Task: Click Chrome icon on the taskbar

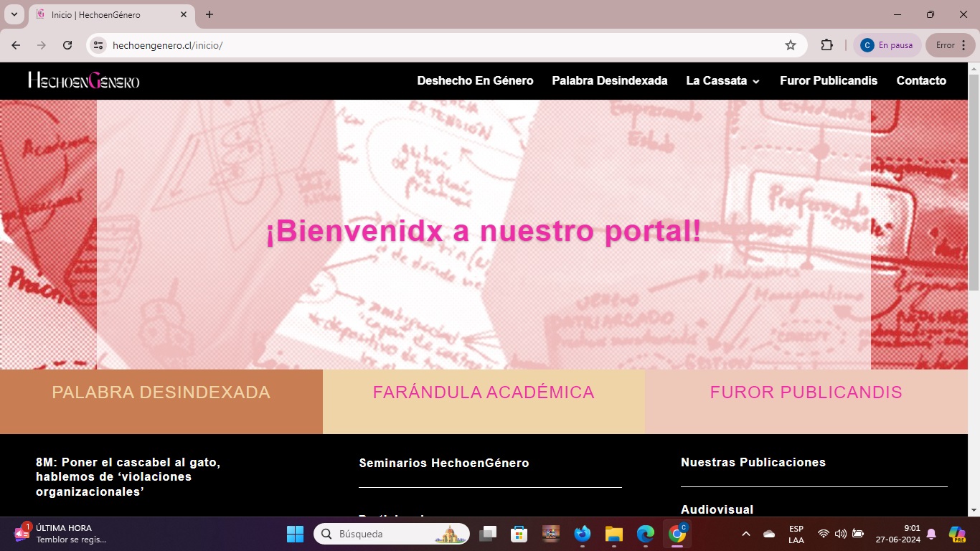Action: 677,534
